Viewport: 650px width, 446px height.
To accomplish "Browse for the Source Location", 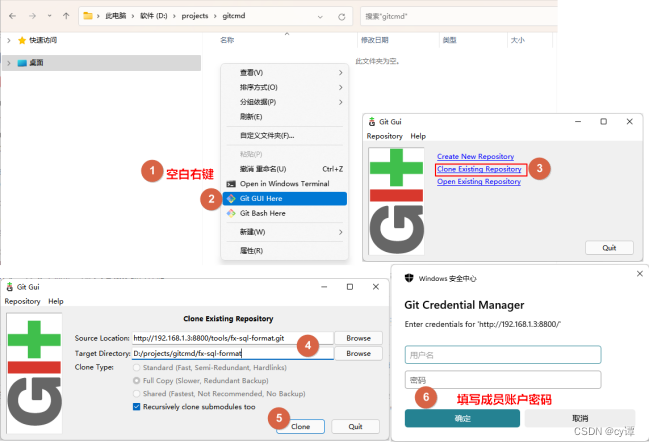I will (358, 338).
